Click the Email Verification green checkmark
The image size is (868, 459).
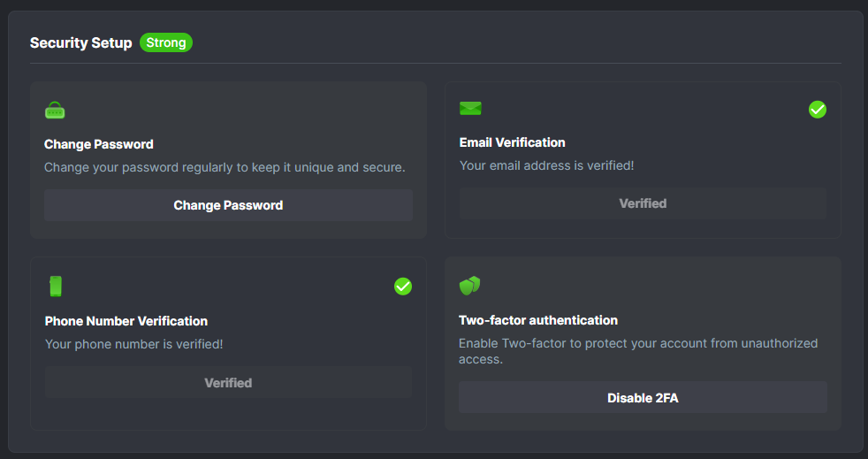tap(818, 110)
